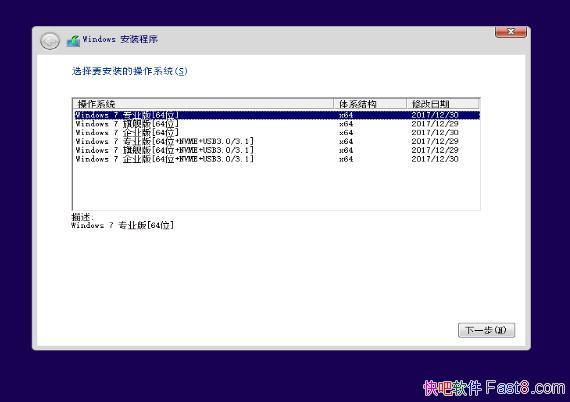This screenshot has width=570, height=402.
Task: Select Windows 7 专业版[64位] row
Action: tap(277, 115)
